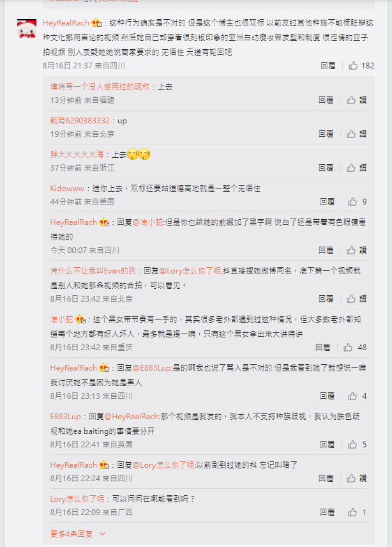392x547 pixels.
Task: Like 胖大大大大海's reply with emojis
Action: click(x=356, y=168)
